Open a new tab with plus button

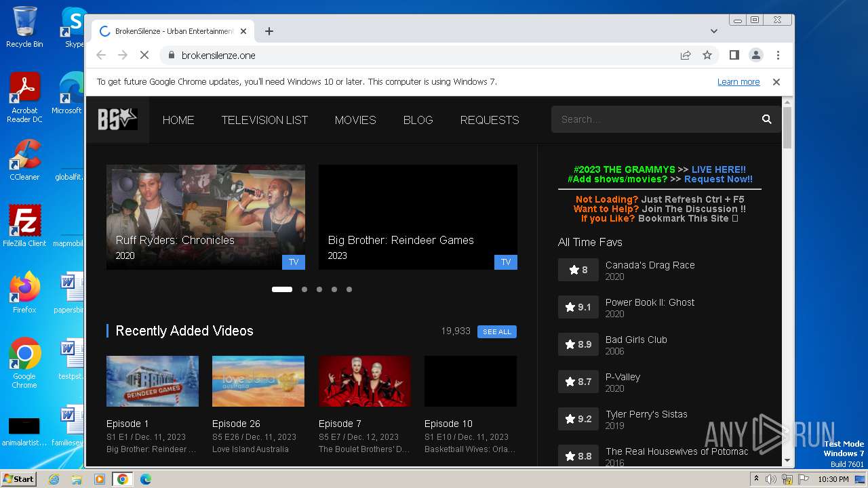tap(269, 31)
